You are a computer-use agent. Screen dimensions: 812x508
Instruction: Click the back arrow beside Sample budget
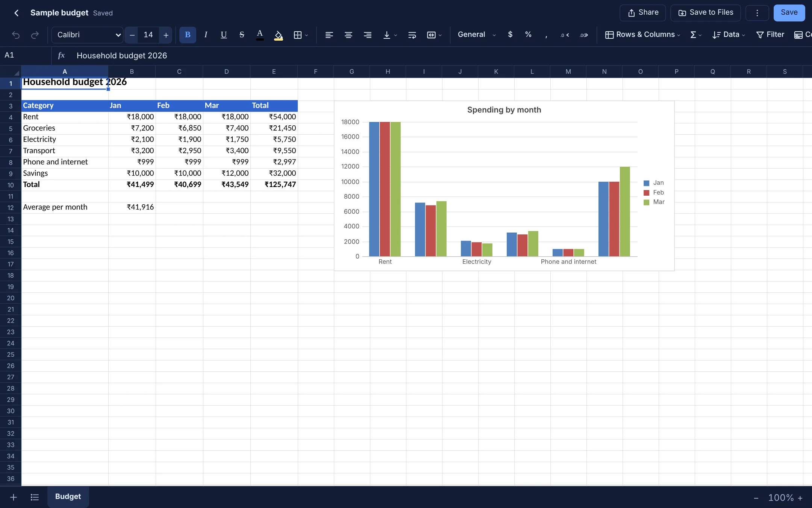[x=16, y=13]
